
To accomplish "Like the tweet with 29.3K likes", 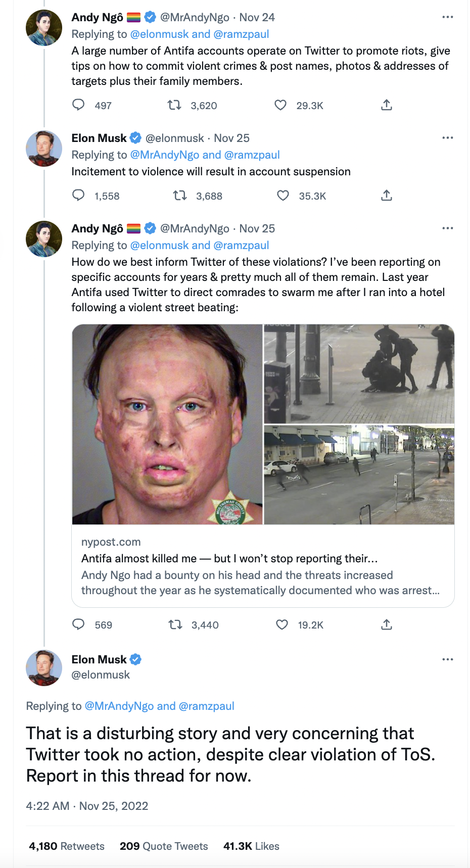I will click(280, 105).
